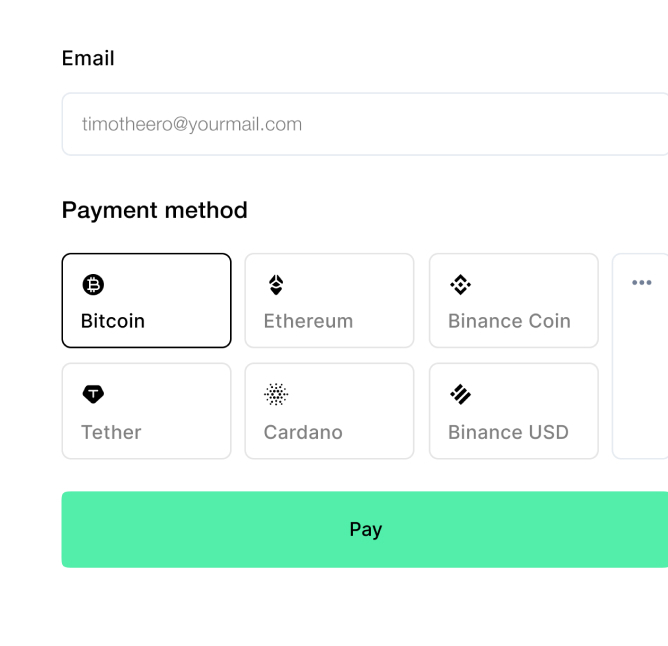
Task: Pick the Binance USD option label
Action: (508, 432)
